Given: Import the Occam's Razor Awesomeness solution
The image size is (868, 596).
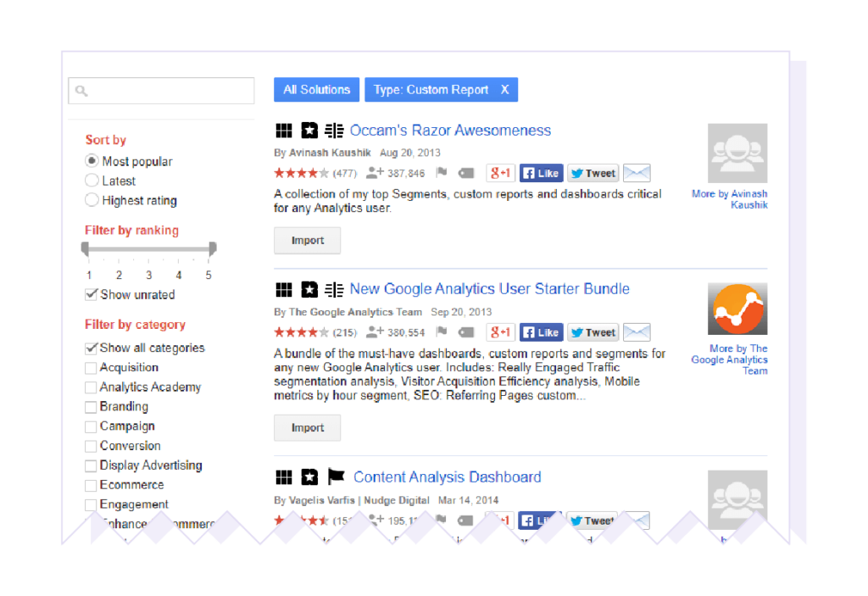Looking at the screenshot, I should (307, 241).
